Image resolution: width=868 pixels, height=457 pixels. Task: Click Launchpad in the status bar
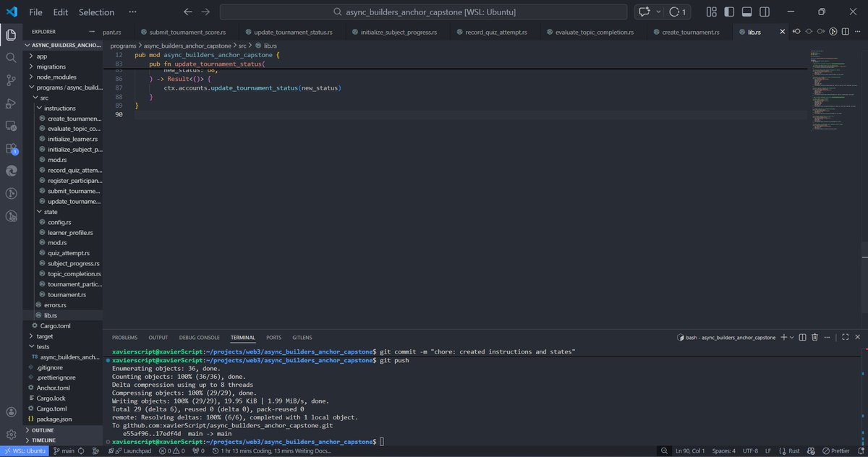(132, 451)
